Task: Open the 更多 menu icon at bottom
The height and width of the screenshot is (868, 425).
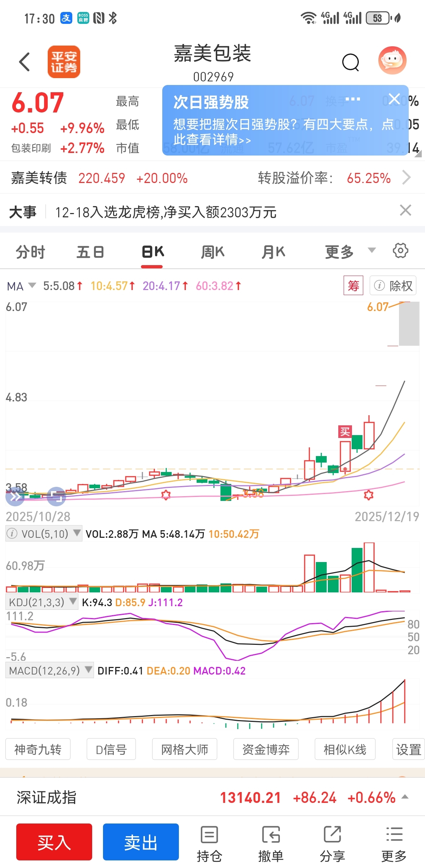Action: (x=394, y=844)
